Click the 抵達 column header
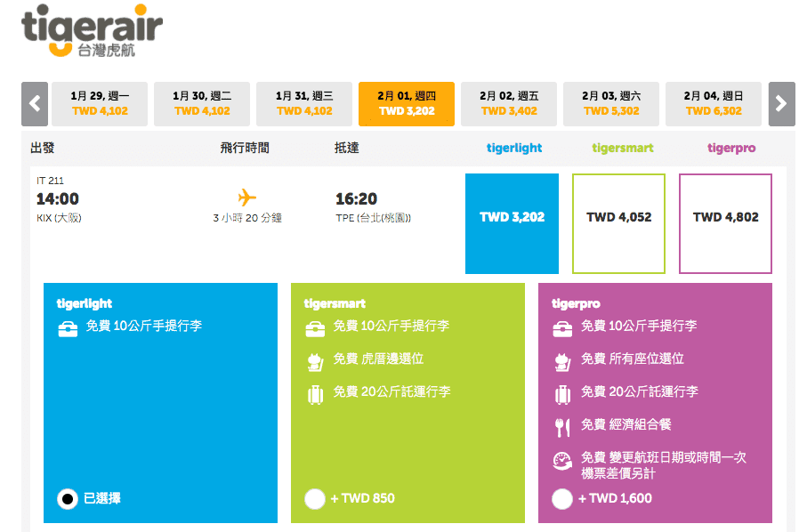Viewport: 799px width, 532px height. [x=346, y=148]
